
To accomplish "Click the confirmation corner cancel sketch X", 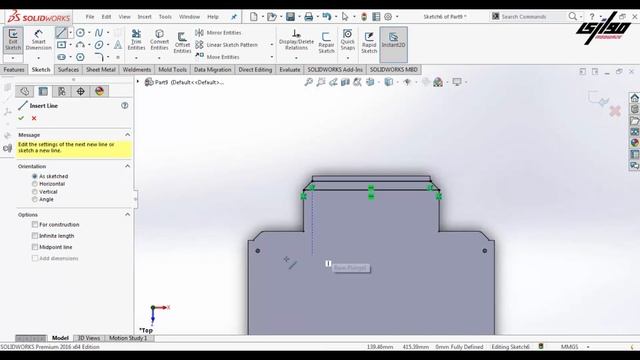I will (x=615, y=111).
